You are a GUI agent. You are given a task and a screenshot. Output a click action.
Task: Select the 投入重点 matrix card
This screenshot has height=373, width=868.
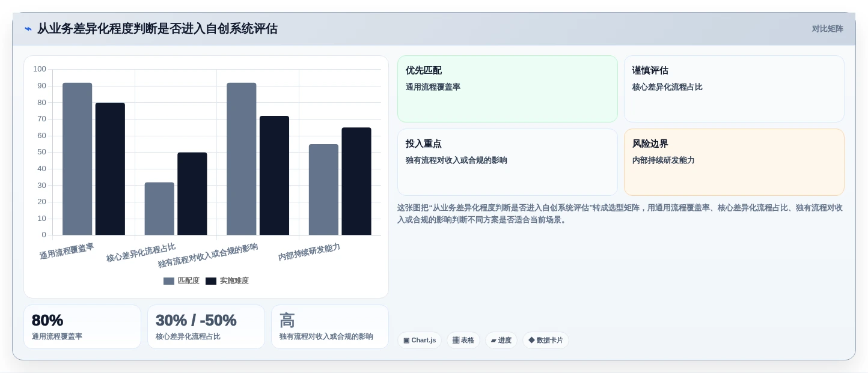click(507, 162)
